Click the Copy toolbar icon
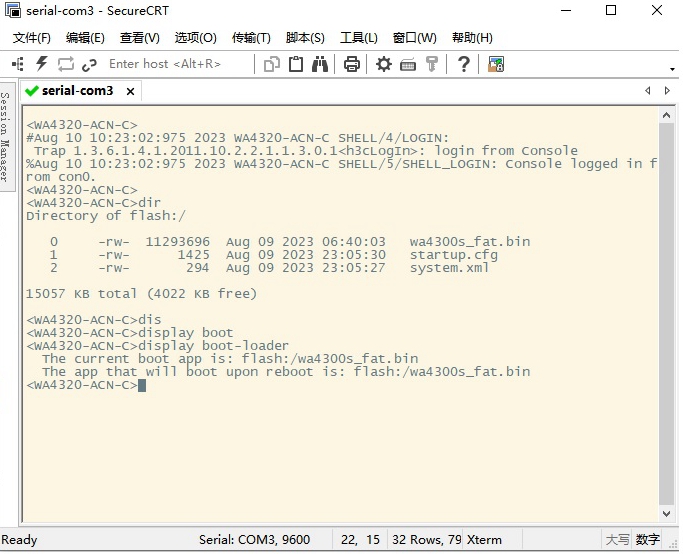 [x=272, y=64]
